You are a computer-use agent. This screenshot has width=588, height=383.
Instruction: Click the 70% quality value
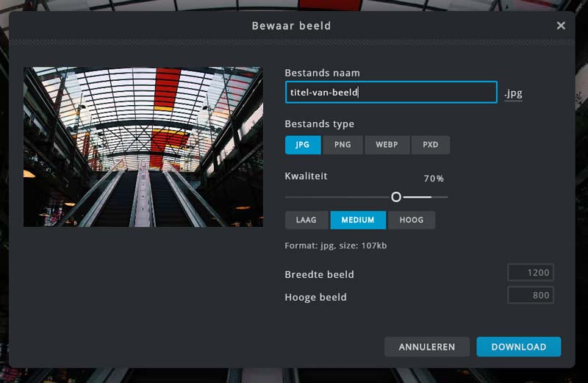point(434,179)
